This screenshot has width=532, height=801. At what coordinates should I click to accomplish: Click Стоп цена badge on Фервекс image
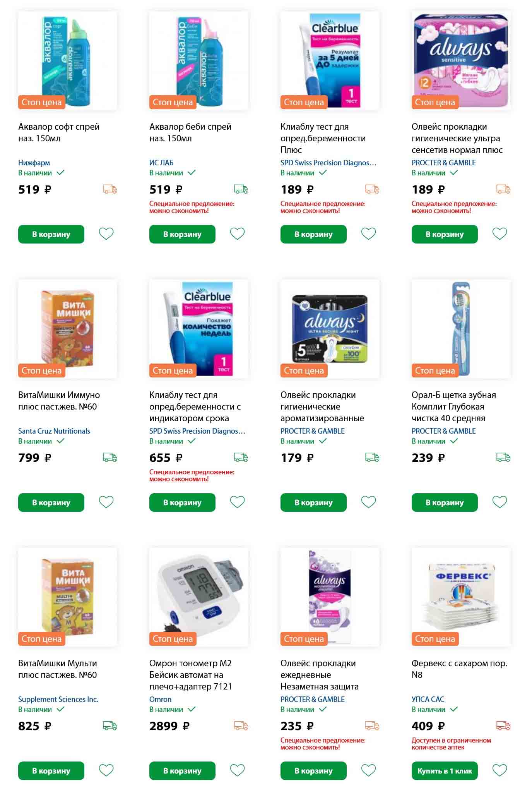point(435,639)
